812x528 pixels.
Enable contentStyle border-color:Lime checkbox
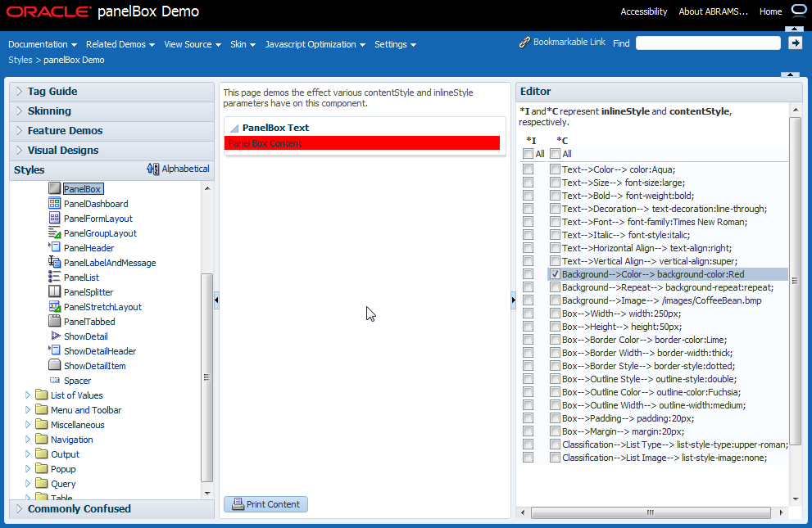pyautogui.click(x=556, y=340)
